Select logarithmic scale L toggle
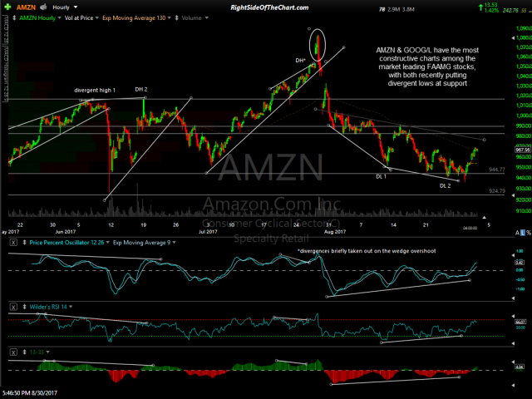Viewport: 532px width, 399px height. 523,233
